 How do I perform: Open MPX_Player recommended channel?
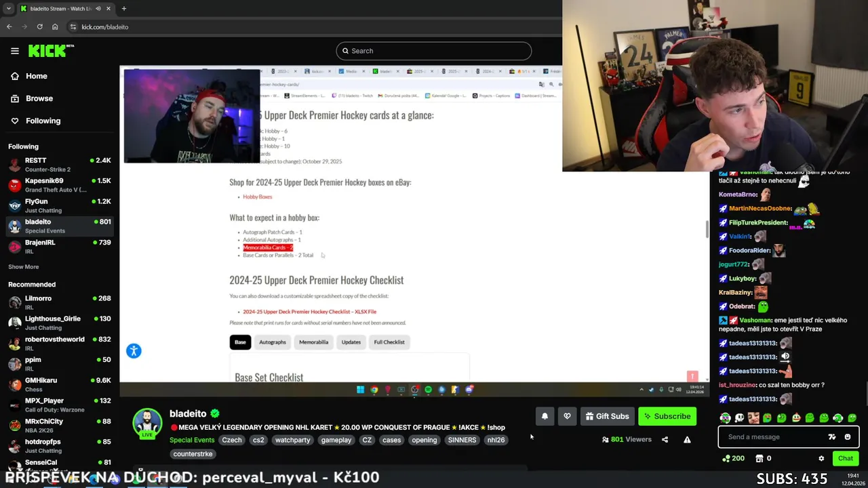click(x=60, y=405)
